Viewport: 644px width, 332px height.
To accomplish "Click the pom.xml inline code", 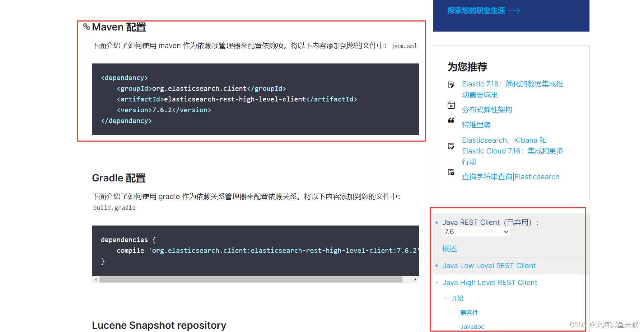I will pos(405,46).
